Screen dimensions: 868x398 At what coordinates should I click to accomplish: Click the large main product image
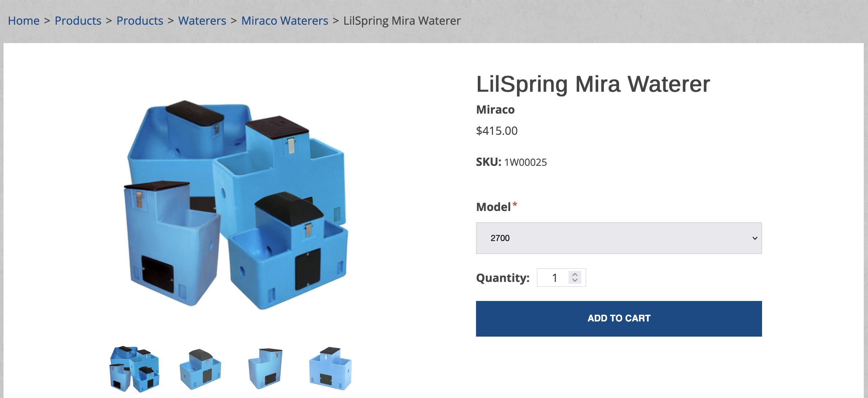tap(237, 205)
